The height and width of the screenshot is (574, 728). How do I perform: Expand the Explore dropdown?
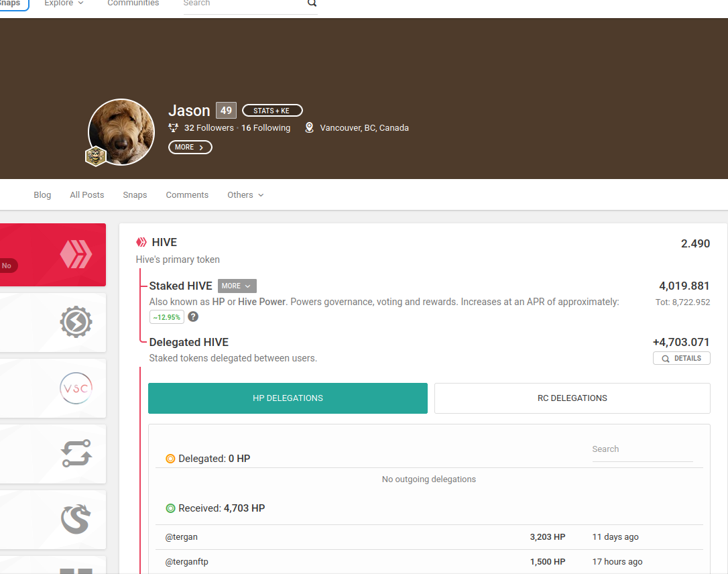click(x=64, y=3)
